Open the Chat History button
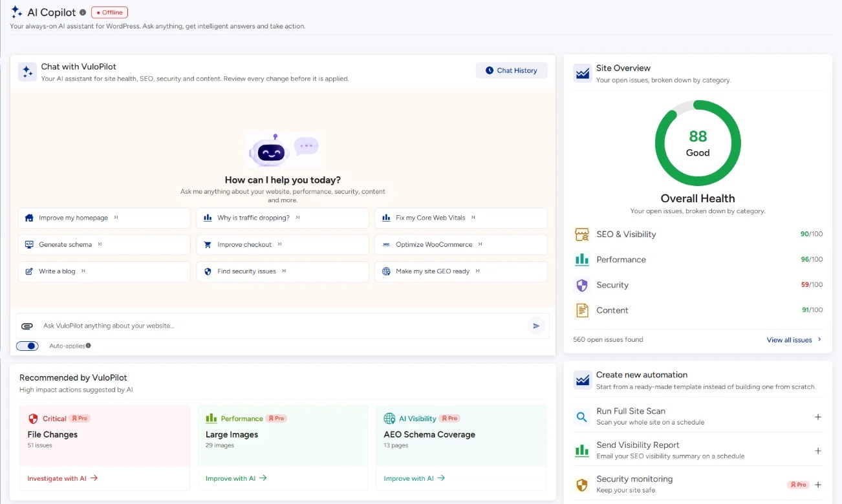This screenshot has height=504, width=842. (x=512, y=70)
